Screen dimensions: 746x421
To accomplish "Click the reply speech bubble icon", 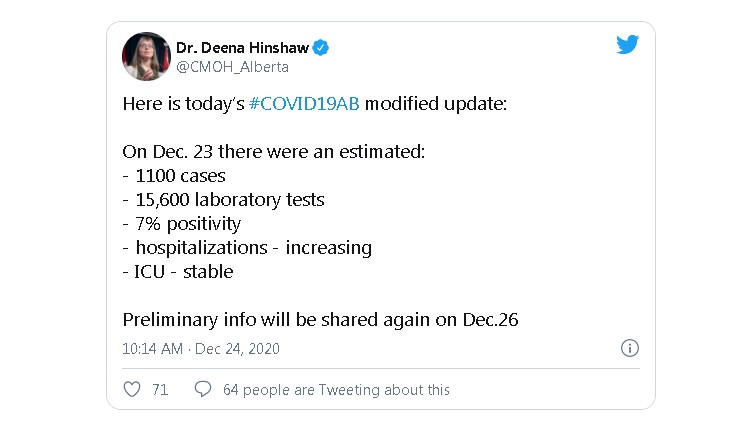I will click(202, 389).
